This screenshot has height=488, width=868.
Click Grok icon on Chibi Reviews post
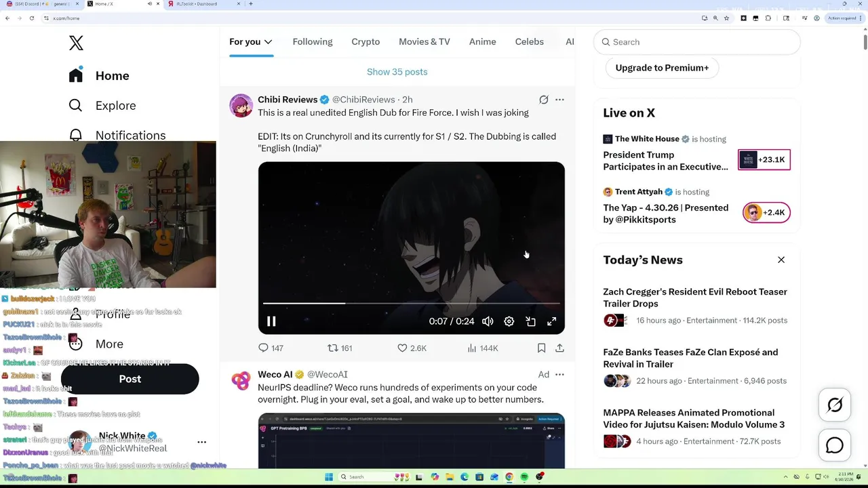[x=544, y=100]
